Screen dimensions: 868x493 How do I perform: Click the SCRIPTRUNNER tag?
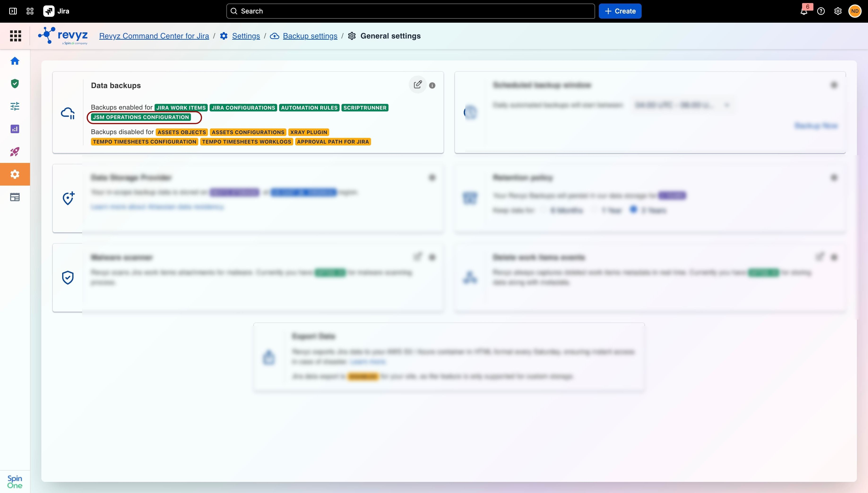pyautogui.click(x=365, y=108)
